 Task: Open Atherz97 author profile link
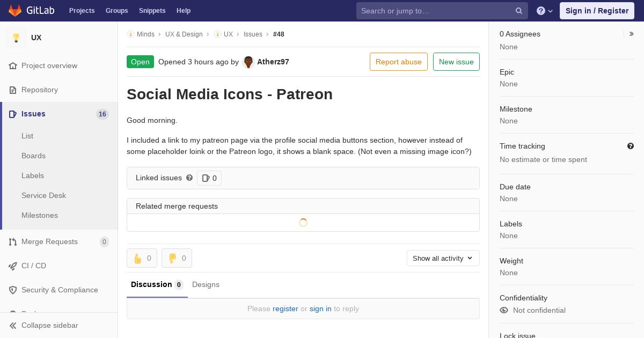coord(273,62)
